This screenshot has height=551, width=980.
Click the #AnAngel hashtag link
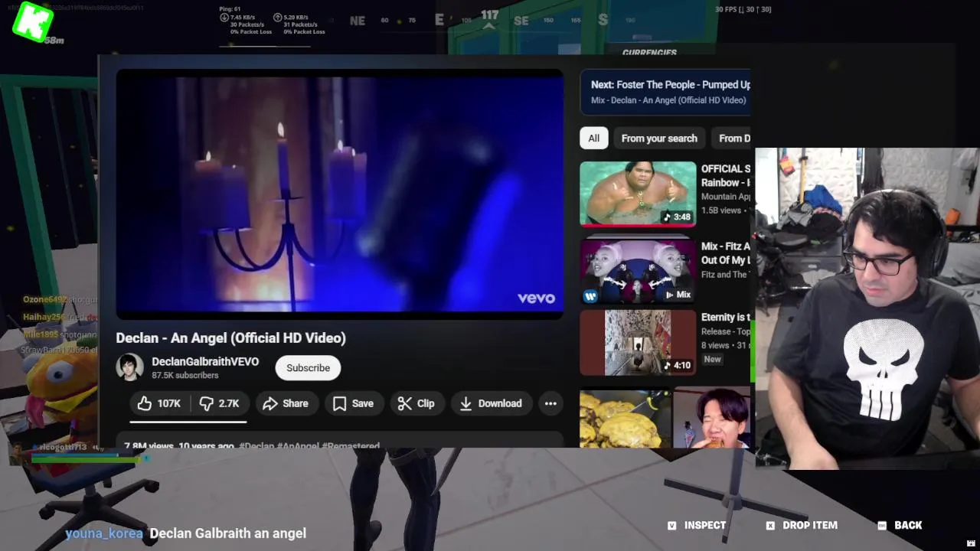pos(298,445)
